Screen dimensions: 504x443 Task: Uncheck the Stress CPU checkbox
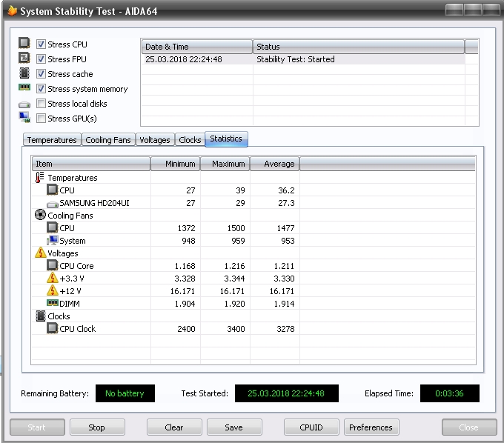pos(41,44)
